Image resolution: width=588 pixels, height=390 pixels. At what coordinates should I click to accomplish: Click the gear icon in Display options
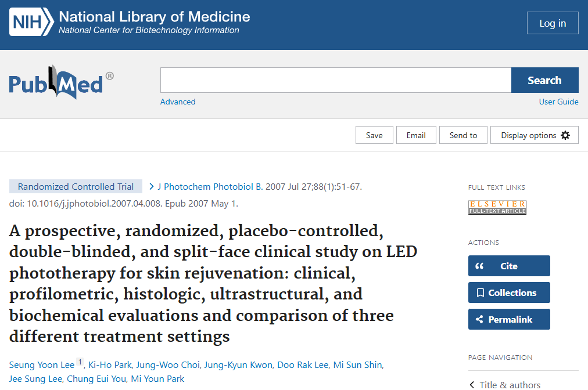tap(565, 135)
